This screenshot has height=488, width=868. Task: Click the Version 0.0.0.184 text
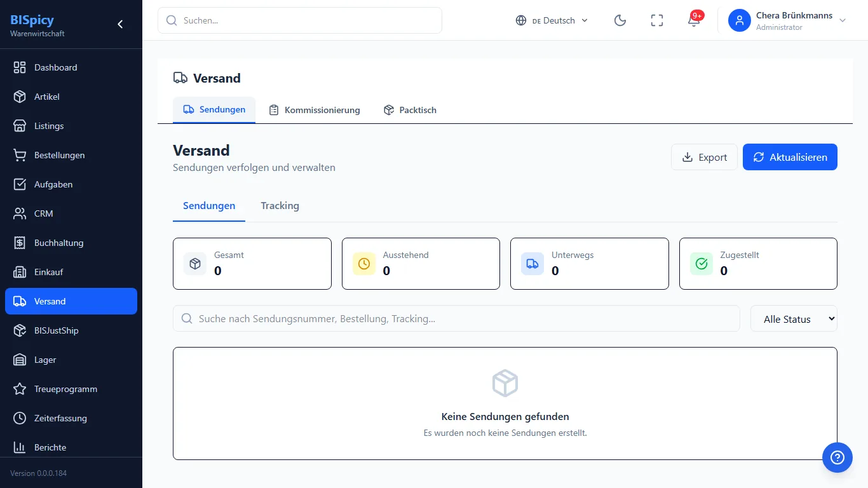38,473
